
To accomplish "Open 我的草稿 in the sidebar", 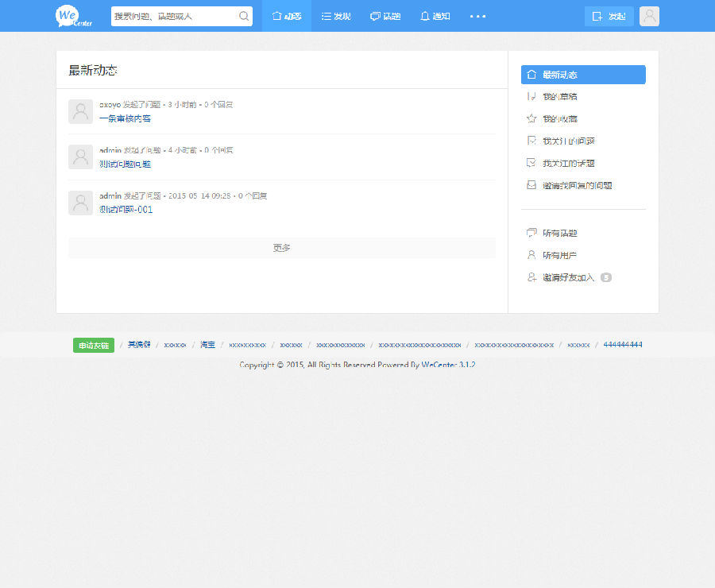I will [559, 96].
